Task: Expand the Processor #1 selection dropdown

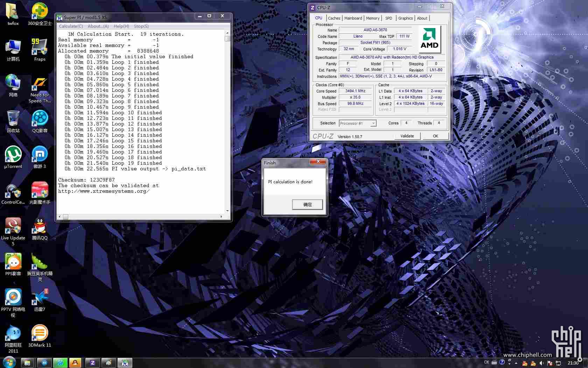Action: coord(373,123)
